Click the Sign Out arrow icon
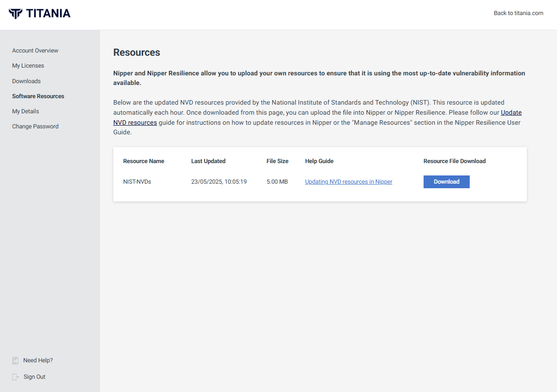The height and width of the screenshot is (392, 557). [x=16, y=377]
